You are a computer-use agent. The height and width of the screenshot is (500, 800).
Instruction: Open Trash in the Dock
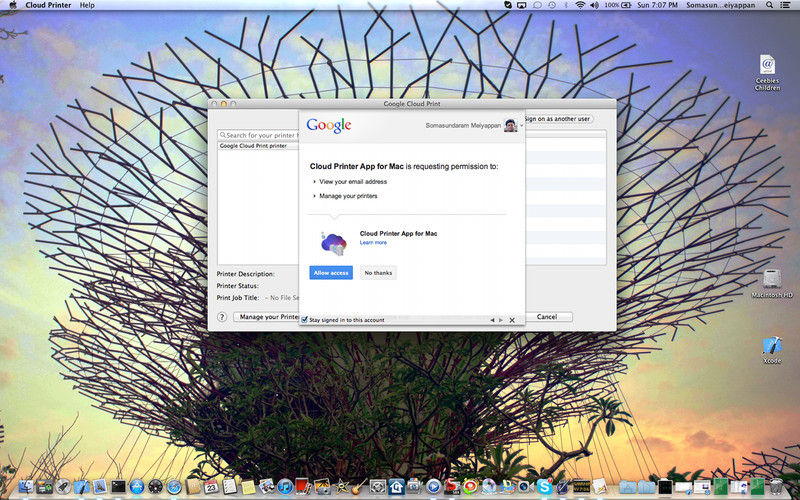click(x=776, y=486)
